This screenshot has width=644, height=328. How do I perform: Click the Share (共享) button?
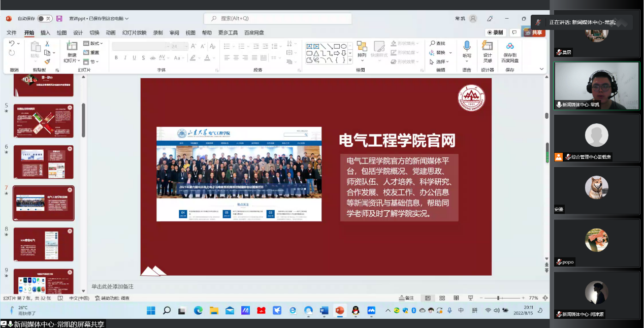click(x=534, y=32)
